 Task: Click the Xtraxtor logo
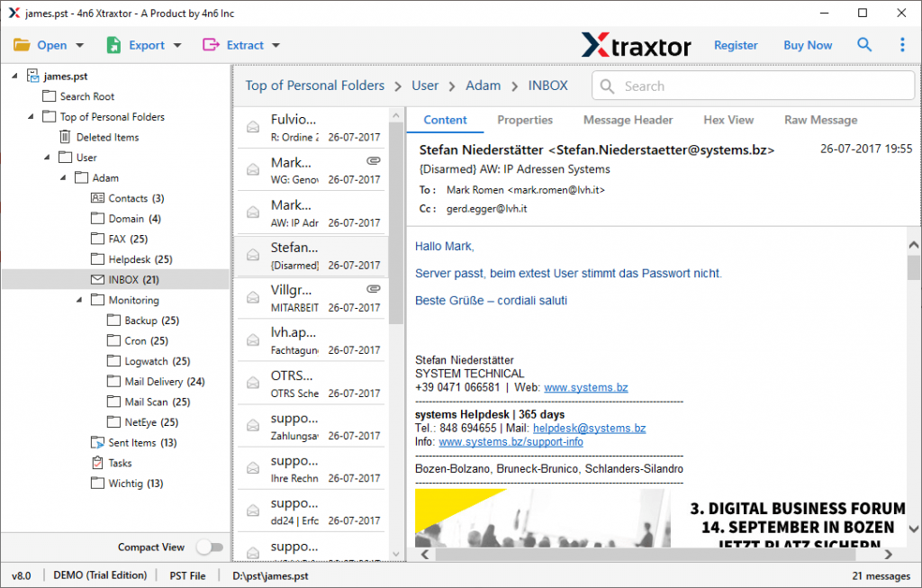637,44
